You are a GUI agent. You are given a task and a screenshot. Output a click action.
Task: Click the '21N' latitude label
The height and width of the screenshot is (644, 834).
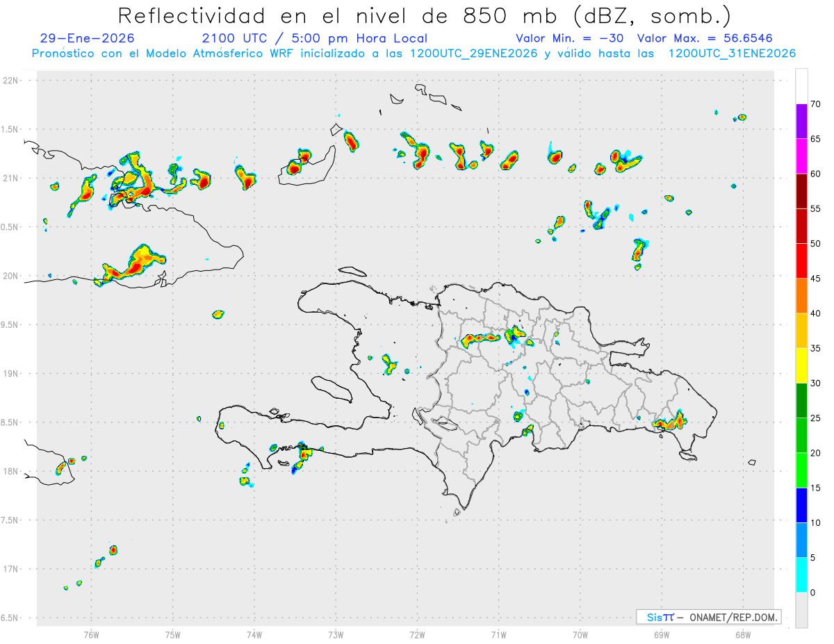[12, 178]
